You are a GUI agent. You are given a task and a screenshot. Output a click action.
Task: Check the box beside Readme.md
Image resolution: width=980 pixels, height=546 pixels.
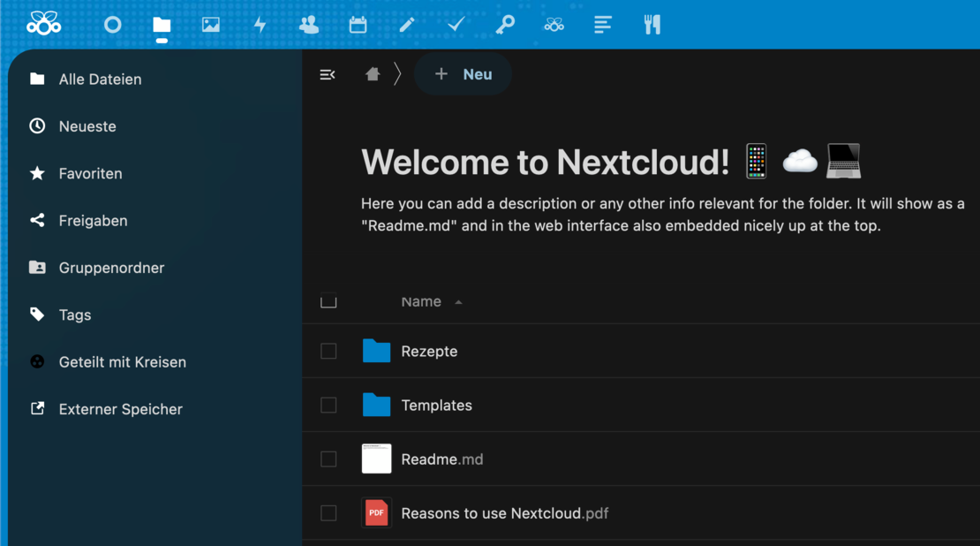coord(328,459)
